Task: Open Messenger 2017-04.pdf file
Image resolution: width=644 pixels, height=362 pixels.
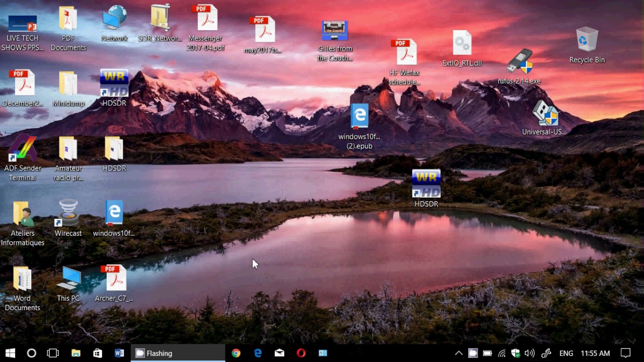Action: pos(205,29)
